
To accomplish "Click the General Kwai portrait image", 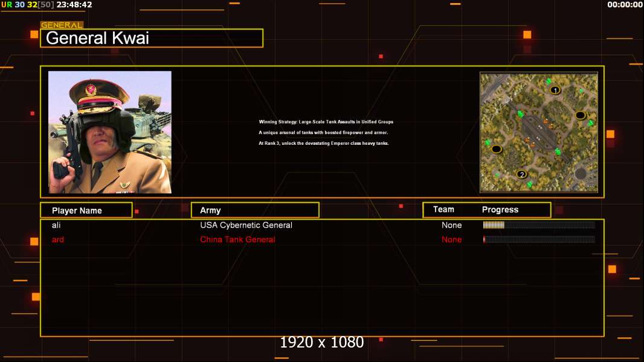I will click(110, 132).
